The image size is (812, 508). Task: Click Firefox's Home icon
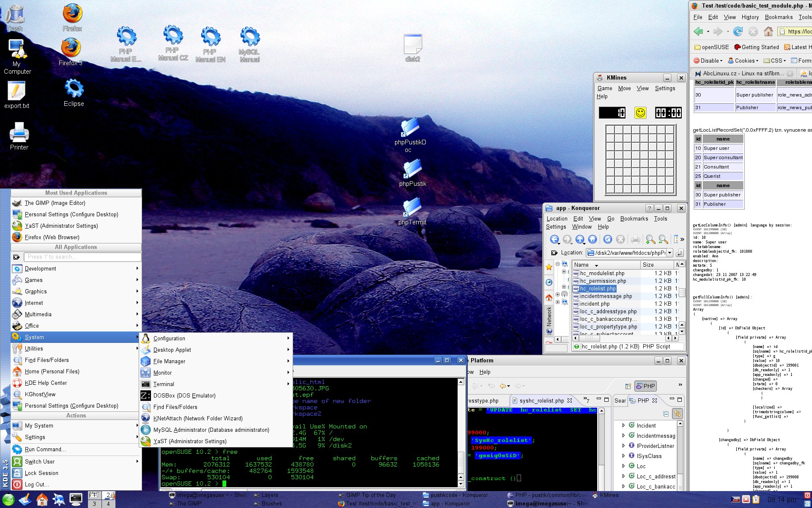point(768,31)
